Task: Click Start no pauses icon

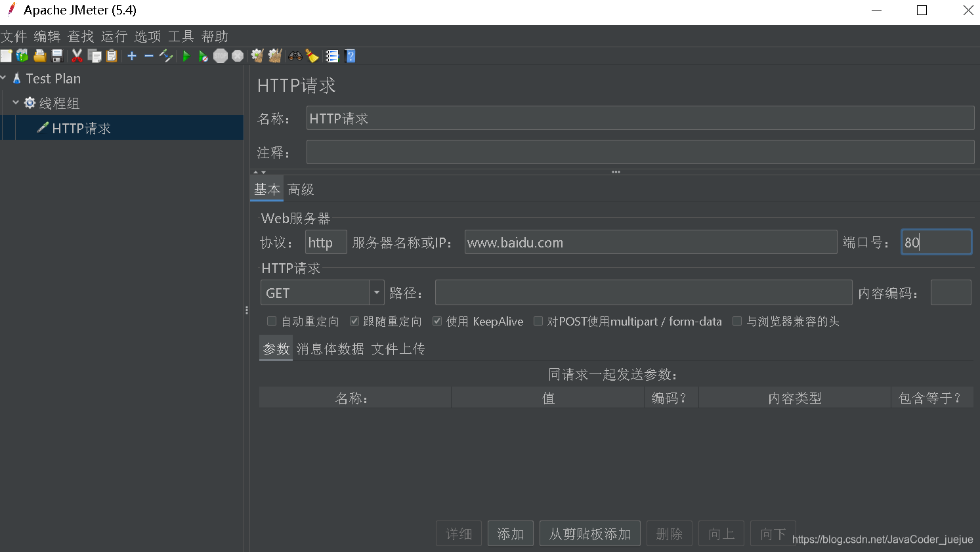Action: click(x=203, y=56)
